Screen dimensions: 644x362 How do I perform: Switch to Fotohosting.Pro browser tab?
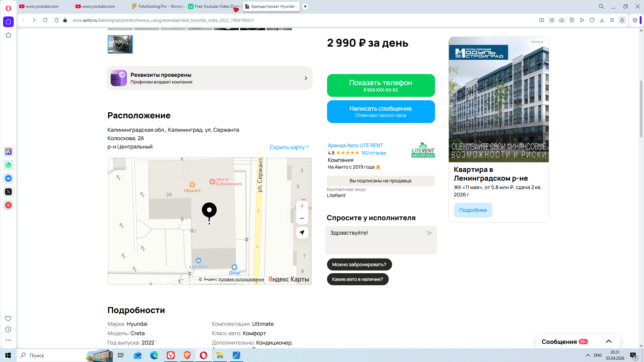(158, 6)
